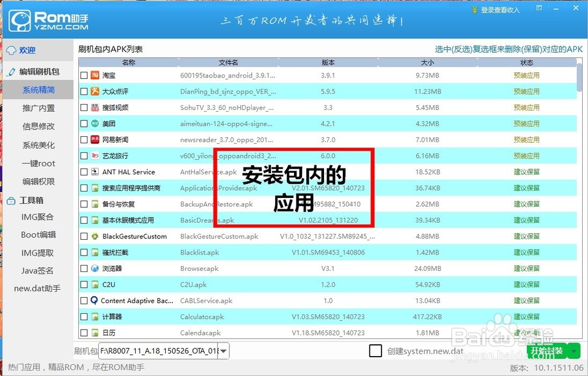Click the 美团 app icon
The height and width of the screenshot is (376, 588).
[94, 123]
